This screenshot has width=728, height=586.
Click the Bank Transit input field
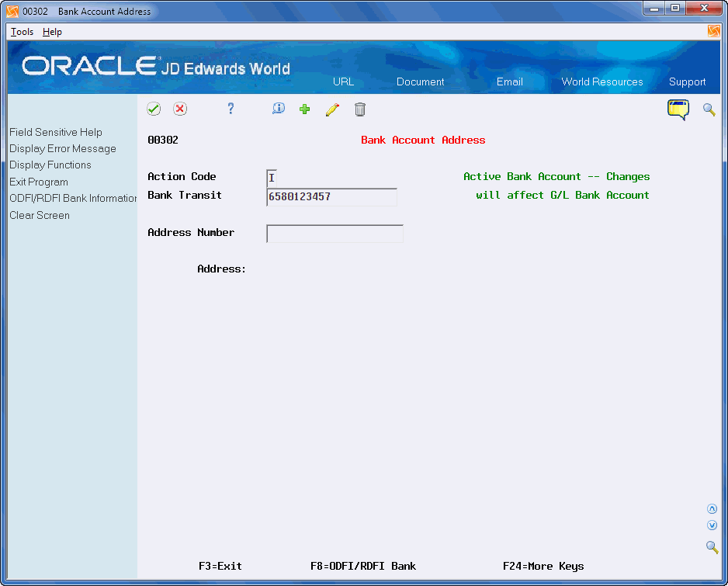[x=331, y=197]
